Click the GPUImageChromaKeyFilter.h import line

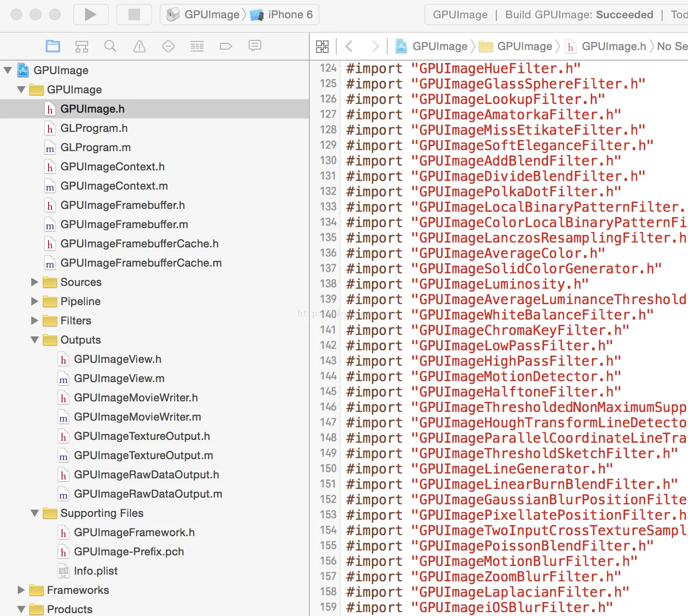pos(487,330)
